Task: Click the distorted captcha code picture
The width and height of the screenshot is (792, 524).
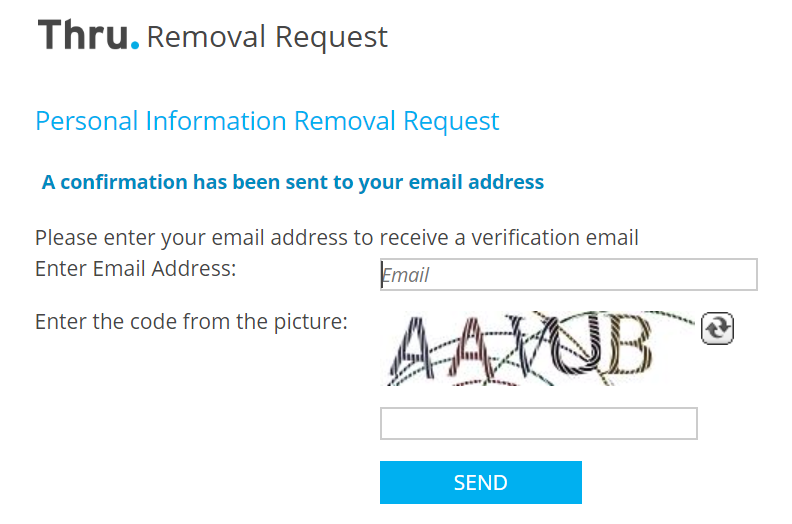Action: (537, 349)
